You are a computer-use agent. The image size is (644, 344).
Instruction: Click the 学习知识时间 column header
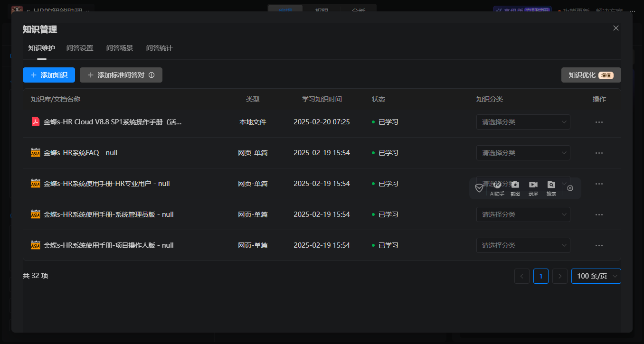322,99
